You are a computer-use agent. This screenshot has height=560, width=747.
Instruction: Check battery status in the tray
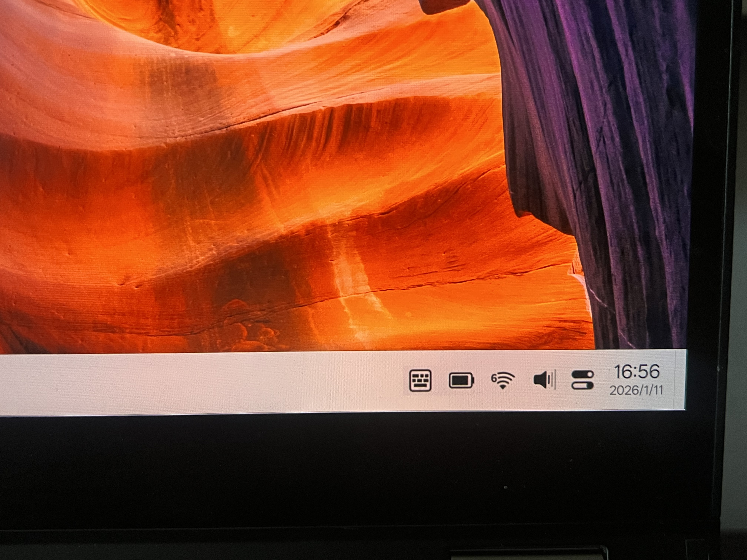click(461, 380)
